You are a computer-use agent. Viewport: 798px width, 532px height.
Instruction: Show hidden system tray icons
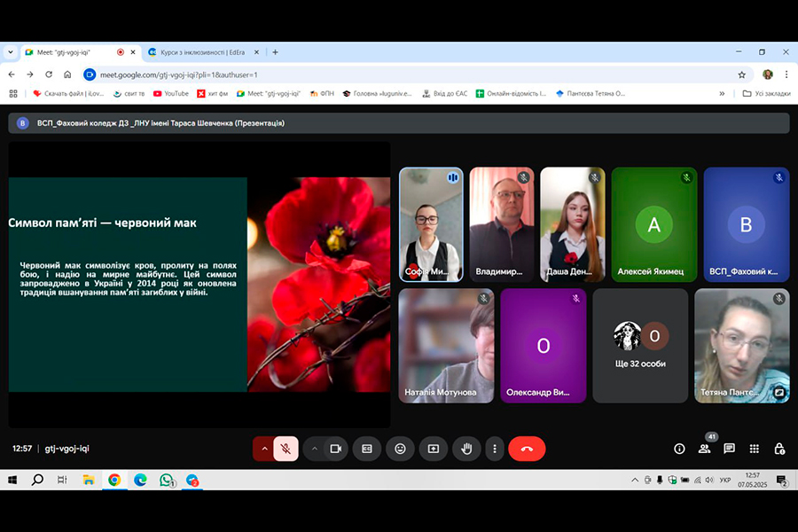[x=635, y=480]
